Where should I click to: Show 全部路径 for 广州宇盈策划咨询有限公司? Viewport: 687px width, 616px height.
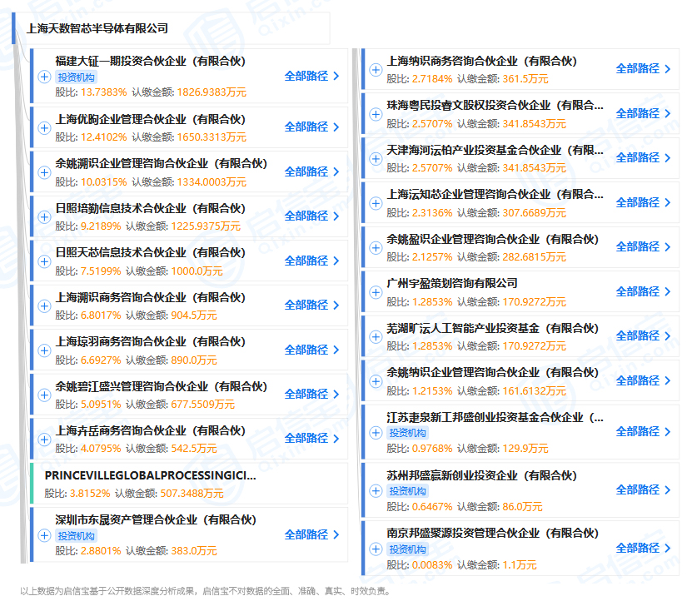643,291
